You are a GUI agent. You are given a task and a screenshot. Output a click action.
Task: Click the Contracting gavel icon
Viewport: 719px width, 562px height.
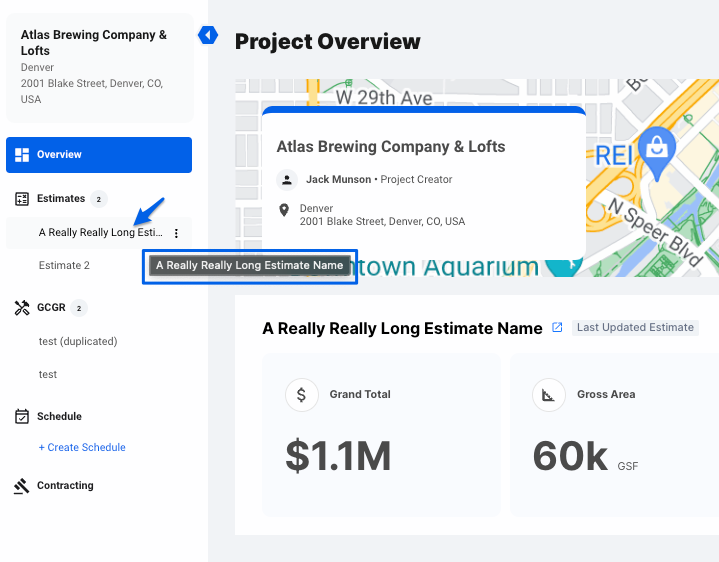[22, 486]
